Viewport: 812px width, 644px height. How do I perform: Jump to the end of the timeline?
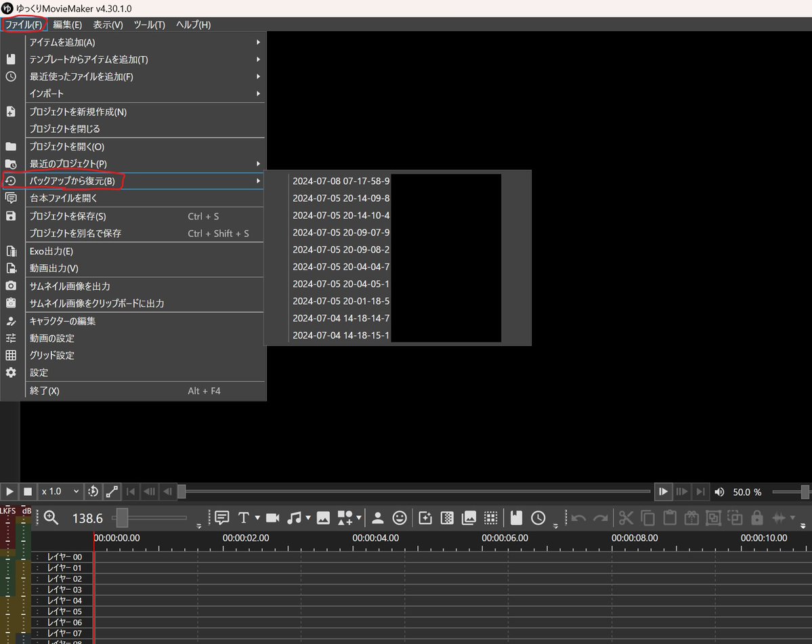(x=700, y=491)
